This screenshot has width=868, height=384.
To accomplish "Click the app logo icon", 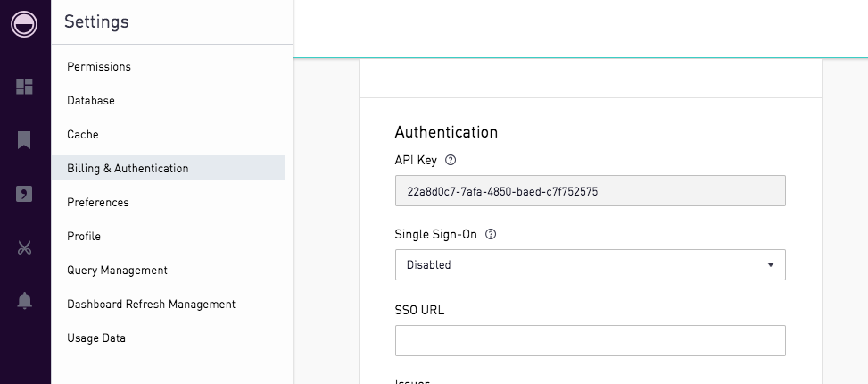I will pos(24,24).
